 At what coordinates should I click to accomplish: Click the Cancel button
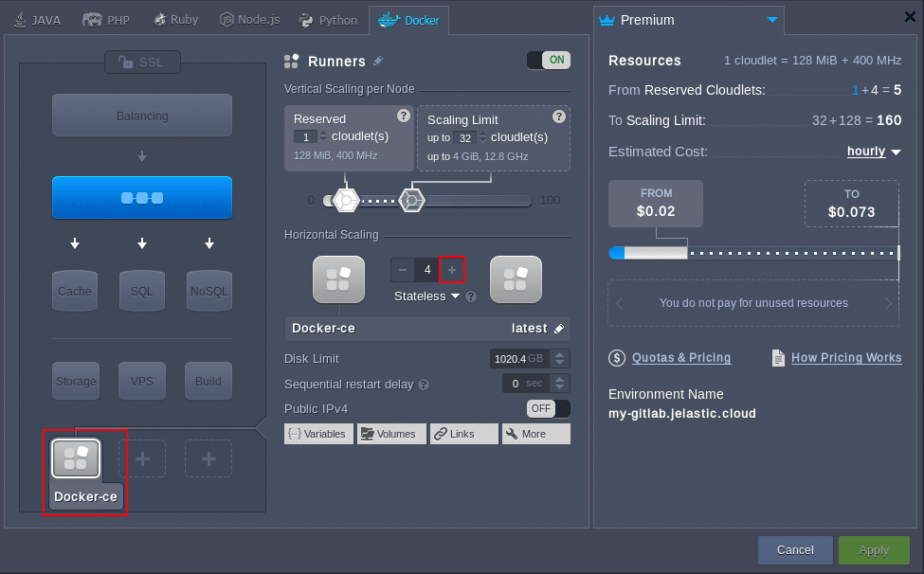point(795,550)
